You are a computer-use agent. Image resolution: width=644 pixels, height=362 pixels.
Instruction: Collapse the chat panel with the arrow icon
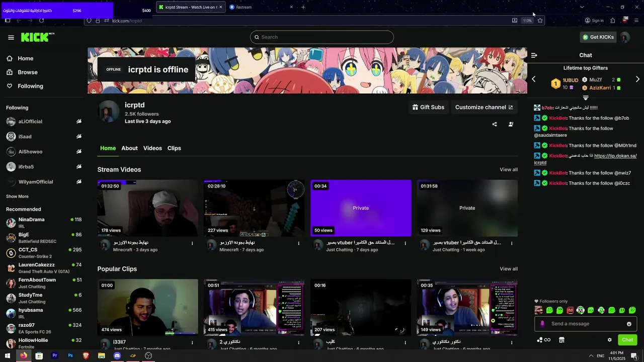point(534,55)
